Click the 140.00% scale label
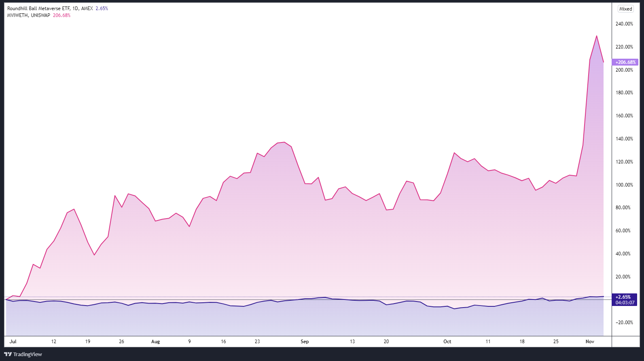This screenshot has height=361, width=644. (624, 139)
